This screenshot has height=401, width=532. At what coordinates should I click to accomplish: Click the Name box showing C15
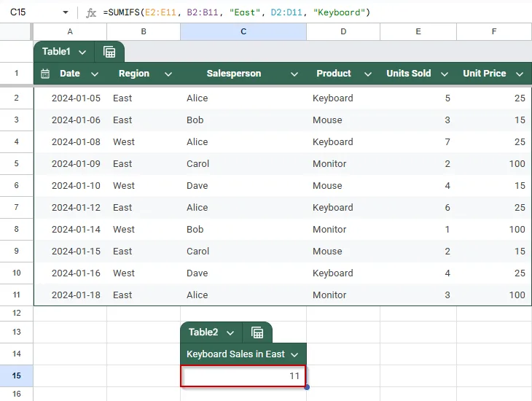18,12
